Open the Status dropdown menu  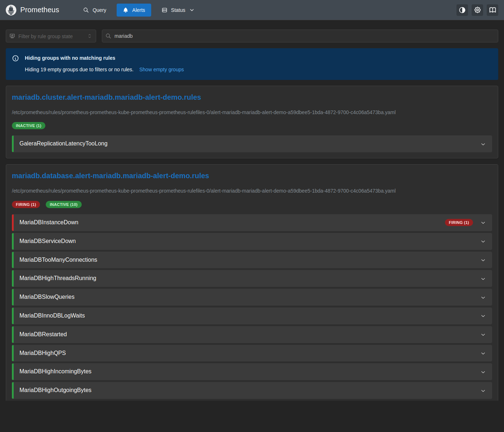tap(178, 10)
